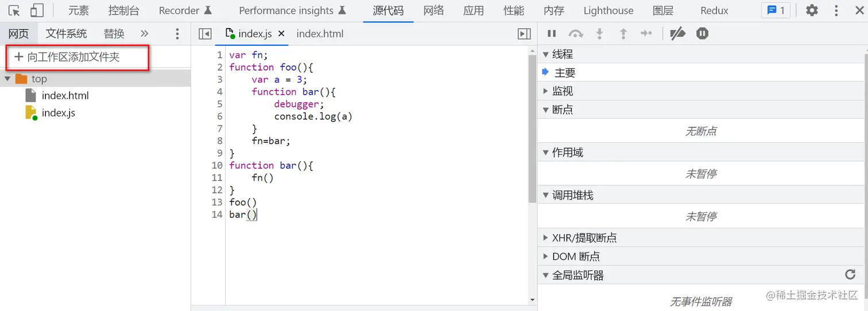Expand the 监视 watch section
The height and width of the screenshot is (311, 868).
coord(545,91)
